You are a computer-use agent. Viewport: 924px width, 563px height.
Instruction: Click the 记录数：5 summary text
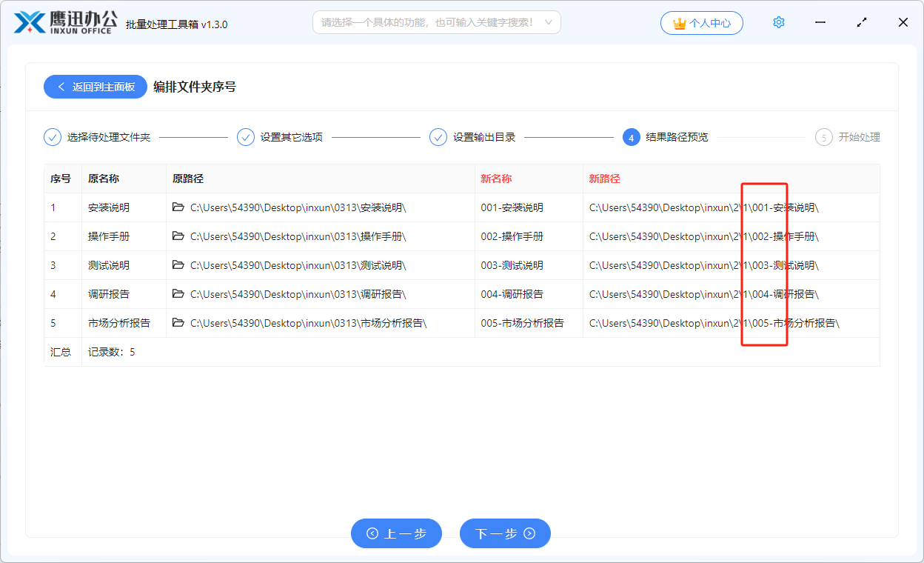pyautogui.click(x=112, y=352)
